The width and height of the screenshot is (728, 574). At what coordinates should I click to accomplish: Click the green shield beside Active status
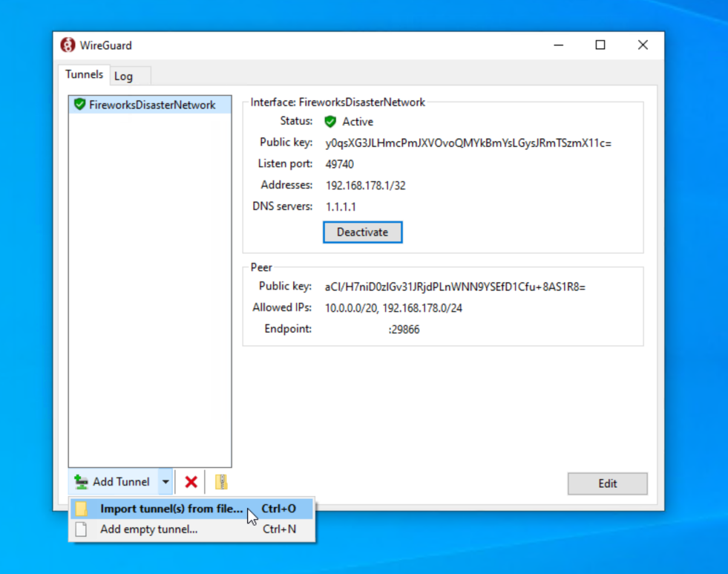point(330,122)
